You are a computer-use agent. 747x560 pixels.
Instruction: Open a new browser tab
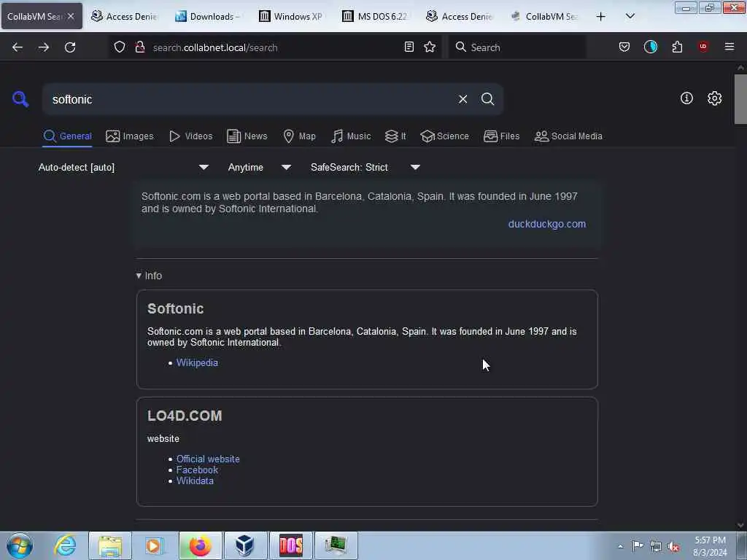[601, 17]
